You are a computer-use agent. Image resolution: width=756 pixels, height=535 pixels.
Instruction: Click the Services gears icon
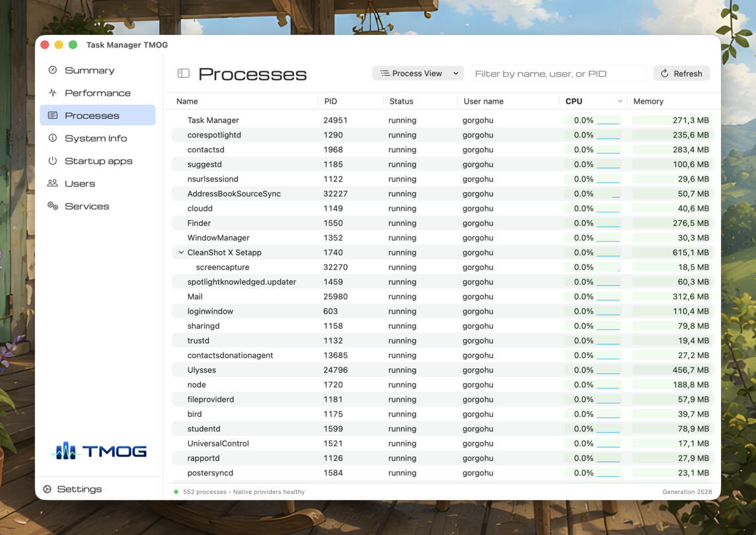point(53,206)
